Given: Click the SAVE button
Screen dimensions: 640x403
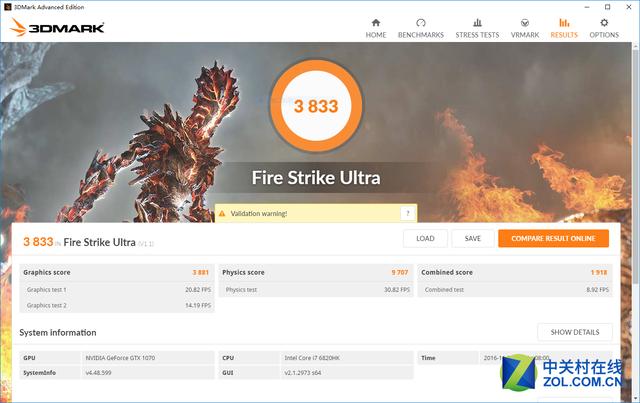Looking at the screenshot, I should coord(473,238).
